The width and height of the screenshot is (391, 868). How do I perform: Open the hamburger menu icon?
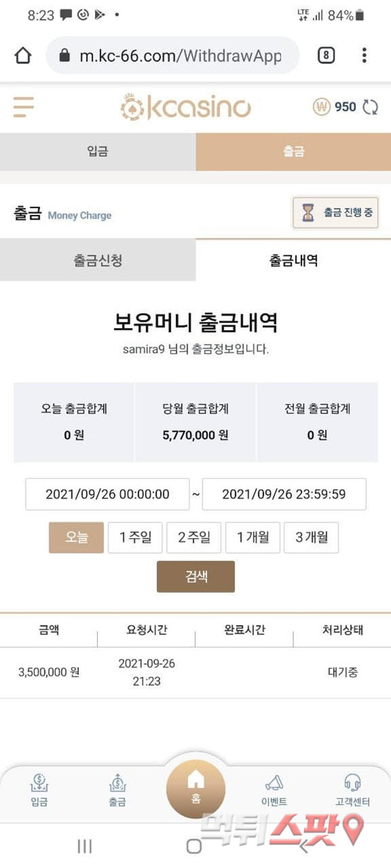pos(23,106)
